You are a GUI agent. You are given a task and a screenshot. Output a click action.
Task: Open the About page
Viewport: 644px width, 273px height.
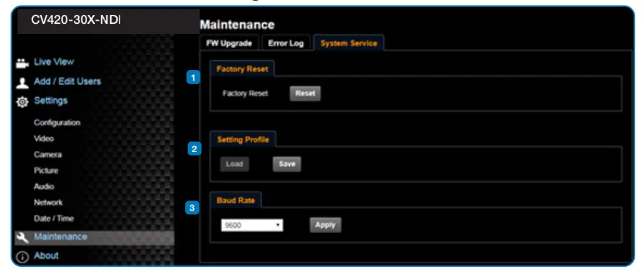(46, 255)
